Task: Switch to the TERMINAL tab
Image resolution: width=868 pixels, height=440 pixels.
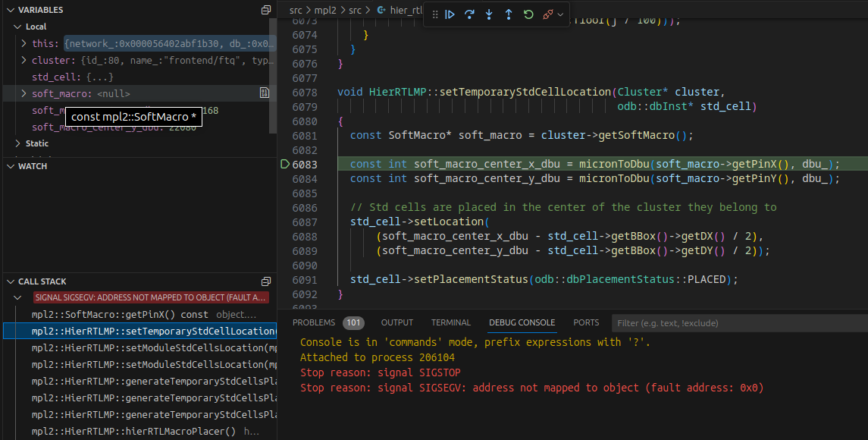Action: click(451, 322)
